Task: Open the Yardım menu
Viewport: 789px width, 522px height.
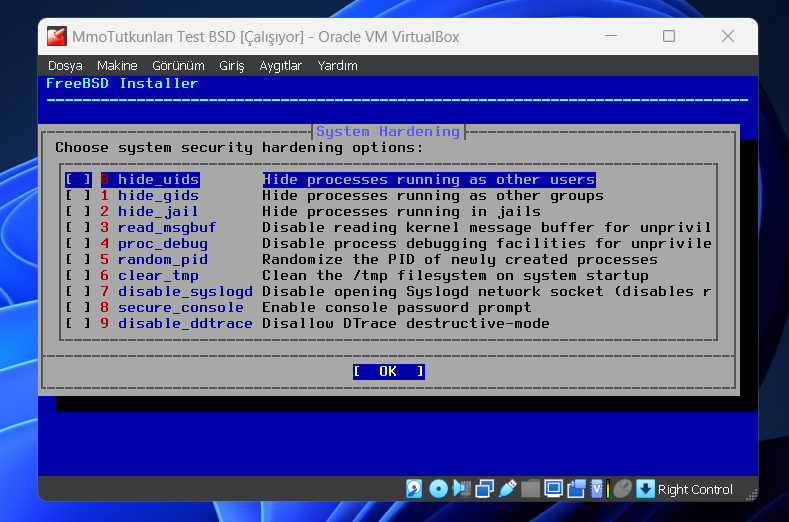Action: [337, 66]
